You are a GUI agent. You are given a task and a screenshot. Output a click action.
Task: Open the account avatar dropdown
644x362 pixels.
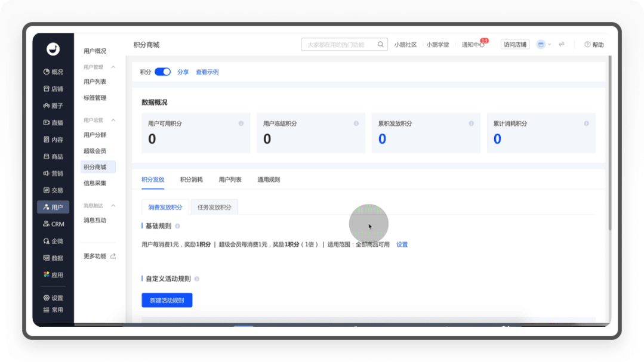click(544, 44)
